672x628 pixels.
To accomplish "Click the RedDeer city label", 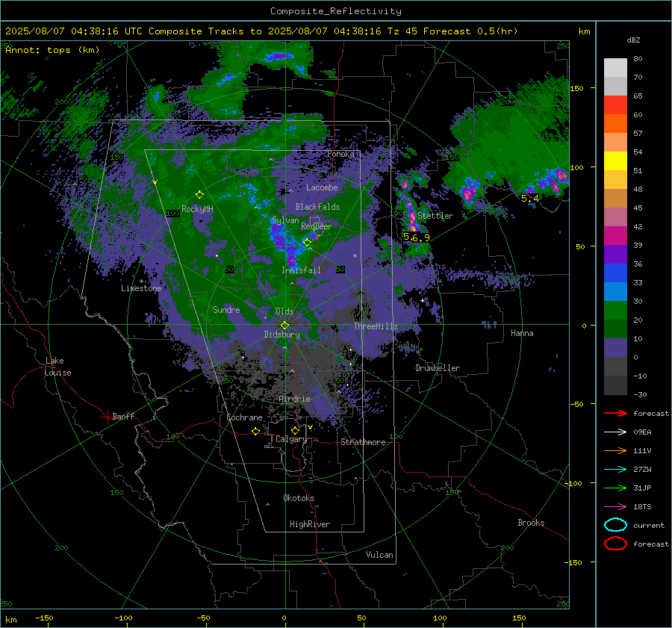I will [317, 226].
